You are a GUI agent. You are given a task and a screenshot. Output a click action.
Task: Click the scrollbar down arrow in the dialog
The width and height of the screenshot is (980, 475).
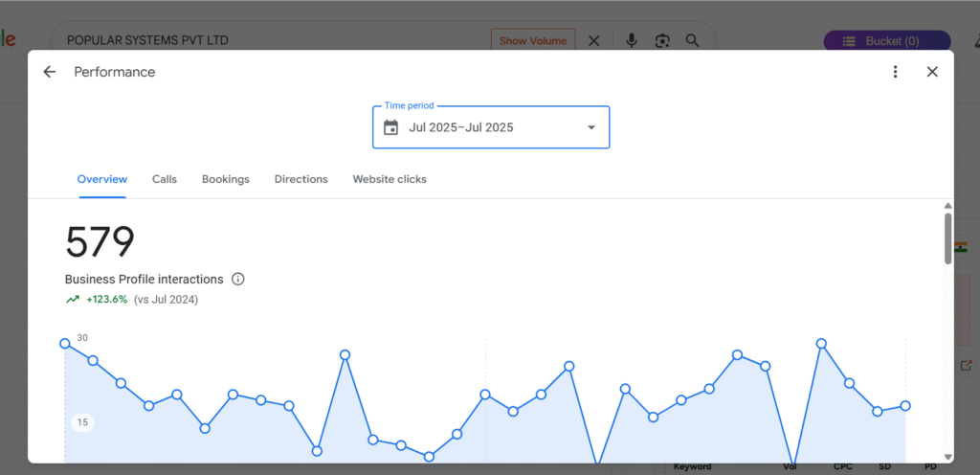tap(947, 457)
